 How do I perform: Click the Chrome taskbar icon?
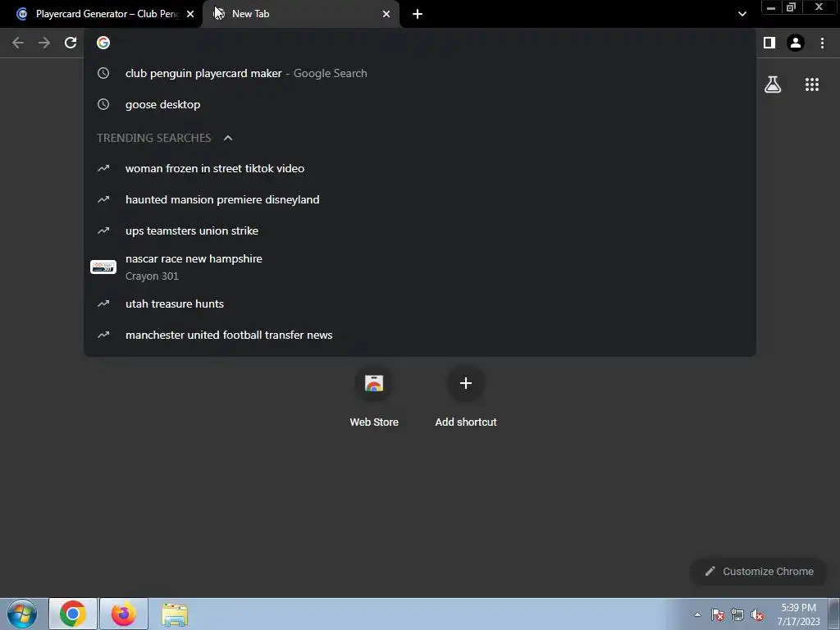coord(73,614)
